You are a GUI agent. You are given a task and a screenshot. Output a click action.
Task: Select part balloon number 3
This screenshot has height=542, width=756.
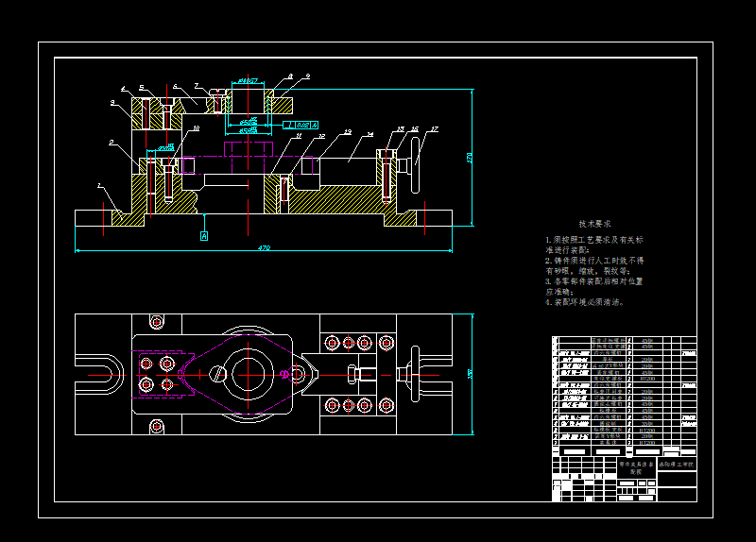112,103
